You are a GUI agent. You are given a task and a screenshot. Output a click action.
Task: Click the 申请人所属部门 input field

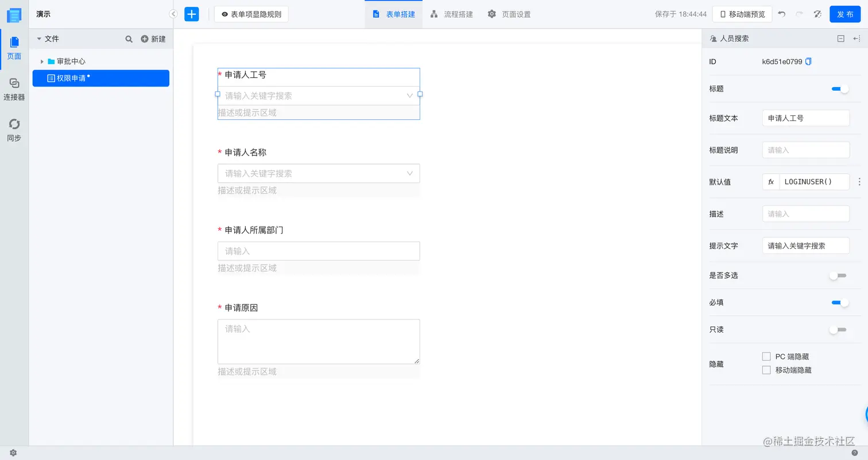click(319, 251)
